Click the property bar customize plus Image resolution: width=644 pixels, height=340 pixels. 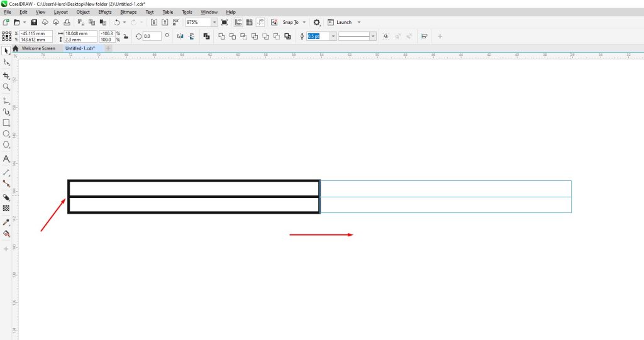[440, 36]
